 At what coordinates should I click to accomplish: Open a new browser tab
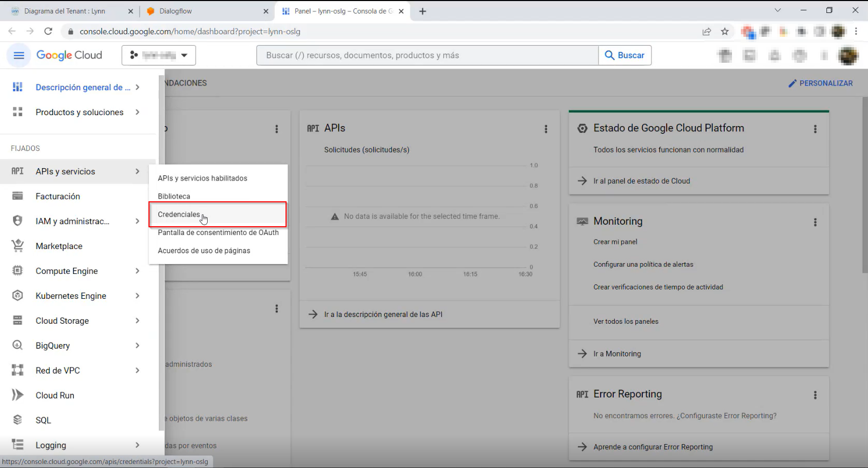pos(423,11)
